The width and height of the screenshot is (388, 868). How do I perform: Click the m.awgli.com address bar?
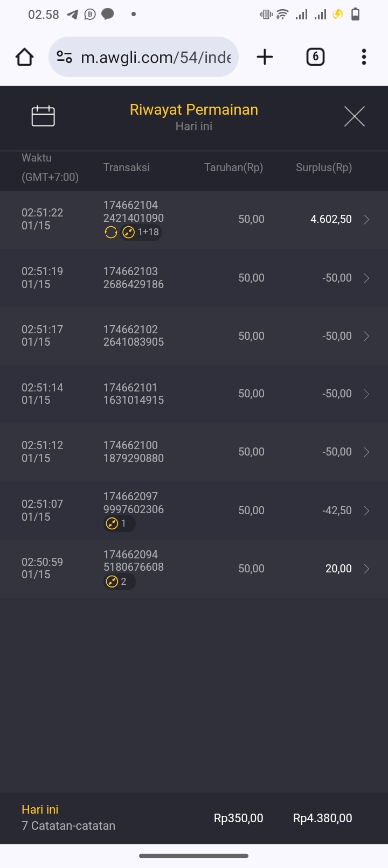[155, 57]
